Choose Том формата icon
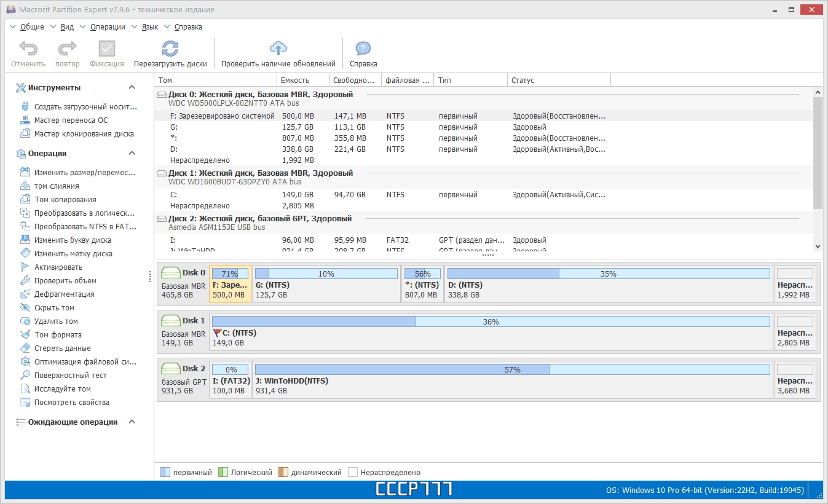 (x=25, y=334)
